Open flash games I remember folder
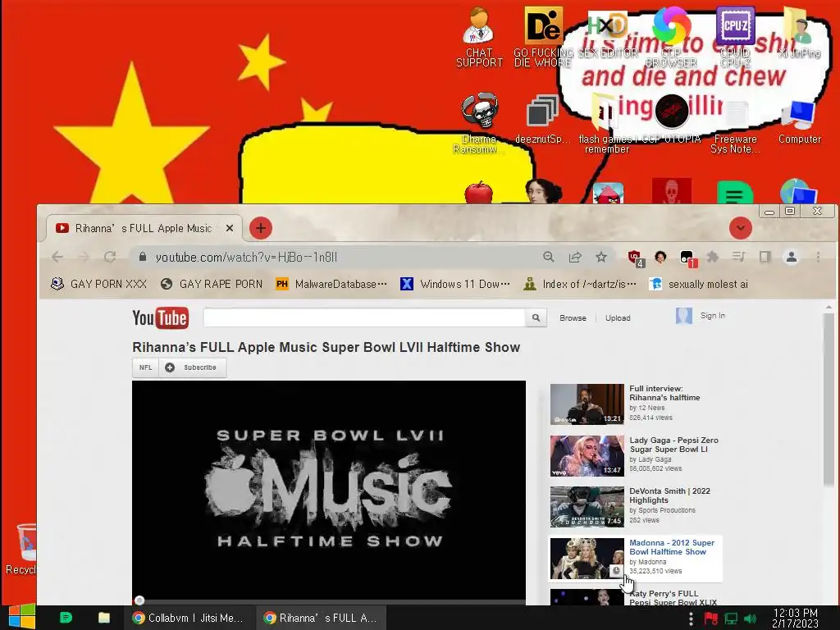Viewport: 840px width, 630px height. point(606,123)
